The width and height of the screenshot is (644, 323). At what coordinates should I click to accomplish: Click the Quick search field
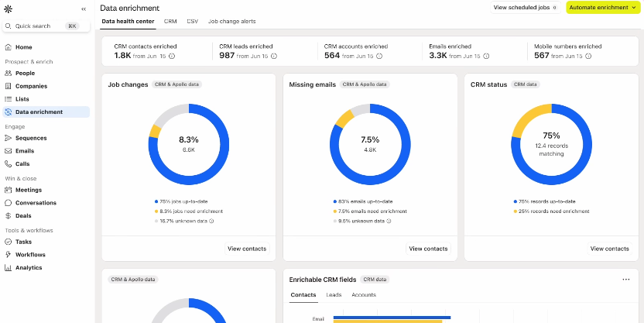[x=46, y=26]
